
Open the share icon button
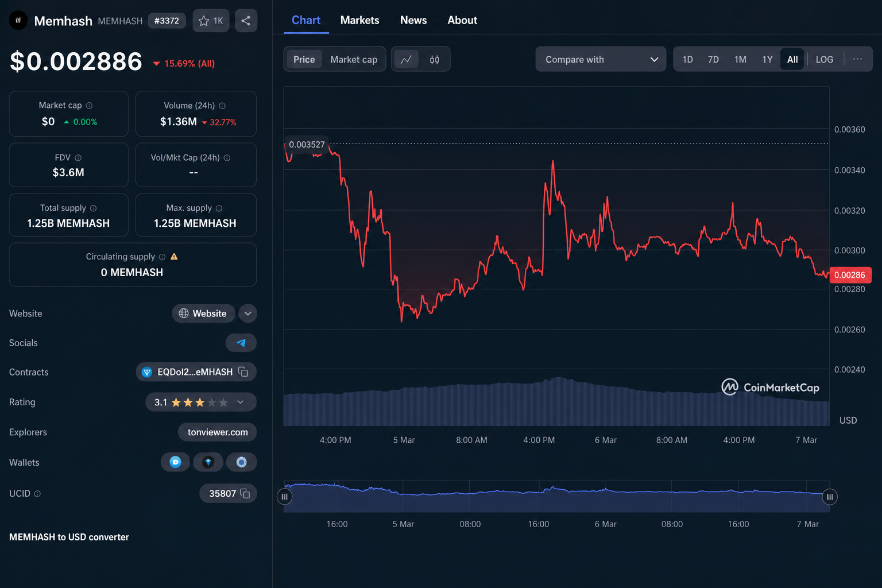pos(246,21)
